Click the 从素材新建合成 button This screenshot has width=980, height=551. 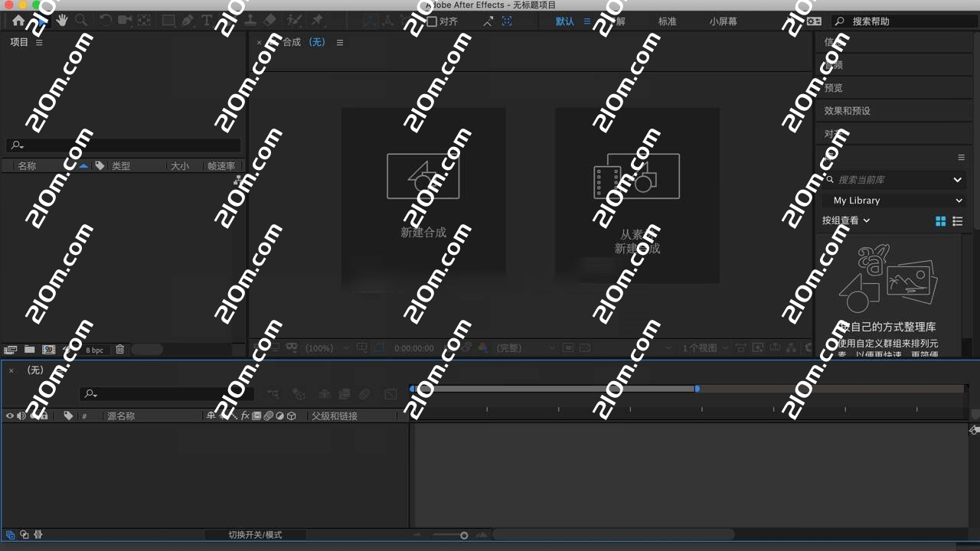pyautogui.click(x=637, y=196)
